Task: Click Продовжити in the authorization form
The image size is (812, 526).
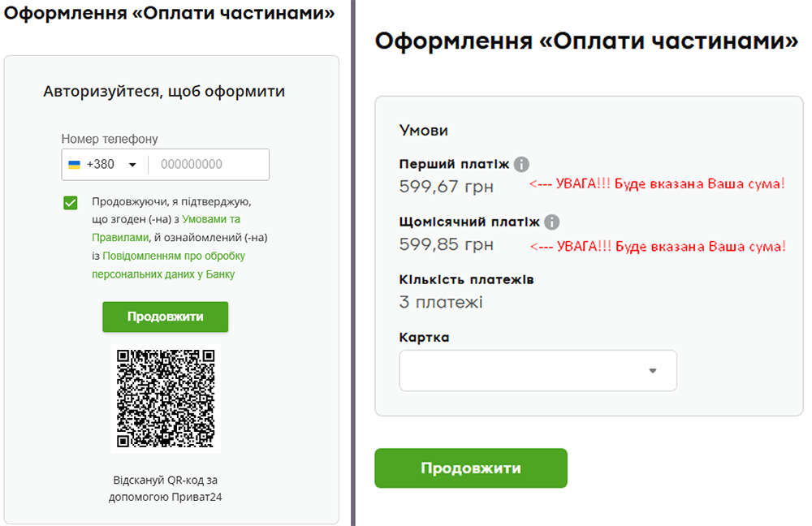Action: 165,317
